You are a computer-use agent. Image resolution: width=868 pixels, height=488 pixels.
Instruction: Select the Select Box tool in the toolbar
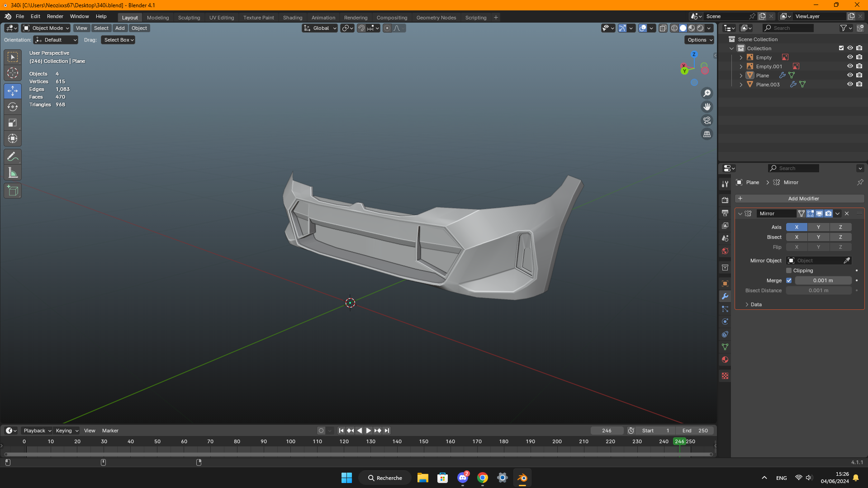pos(13,57)
